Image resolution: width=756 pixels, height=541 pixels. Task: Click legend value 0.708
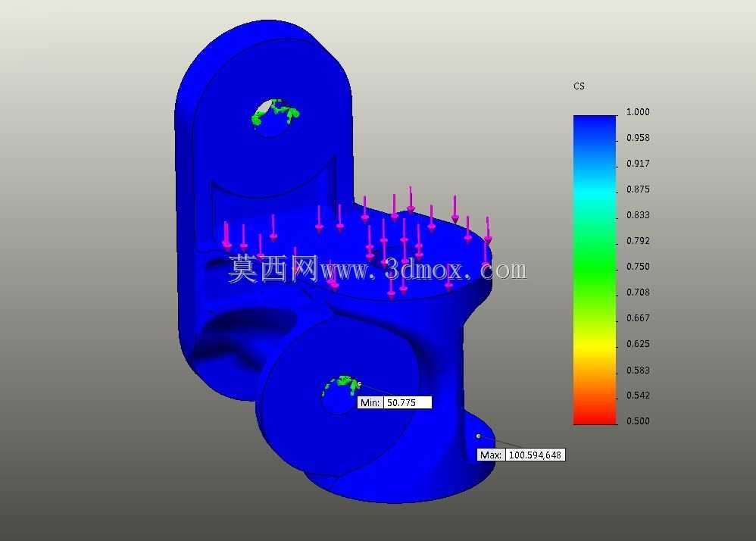tap(638, 292)
